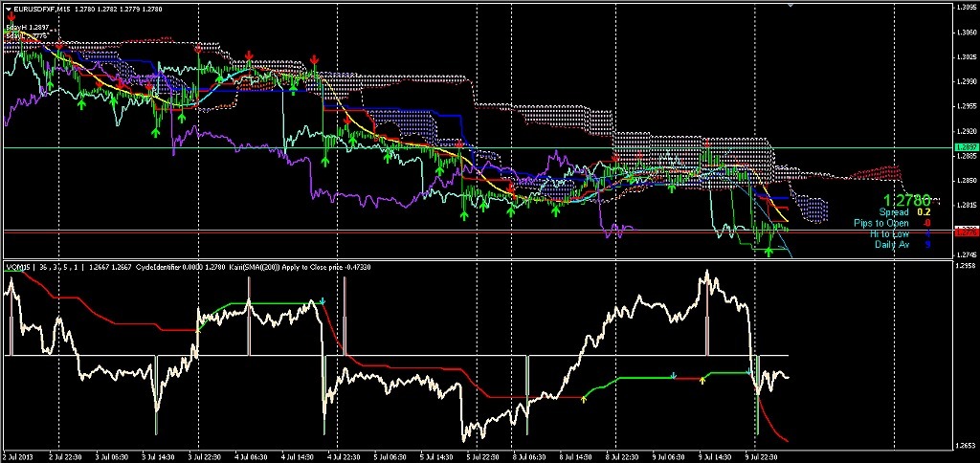Click the 9 Jul 22:30 time label
The height and width of the screenshot is (463, 980).
click(x=762, y=457)
